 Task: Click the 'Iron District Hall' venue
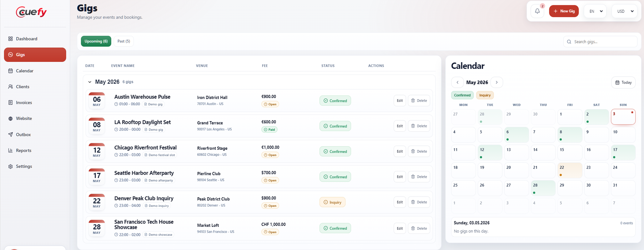click(212, 97)
